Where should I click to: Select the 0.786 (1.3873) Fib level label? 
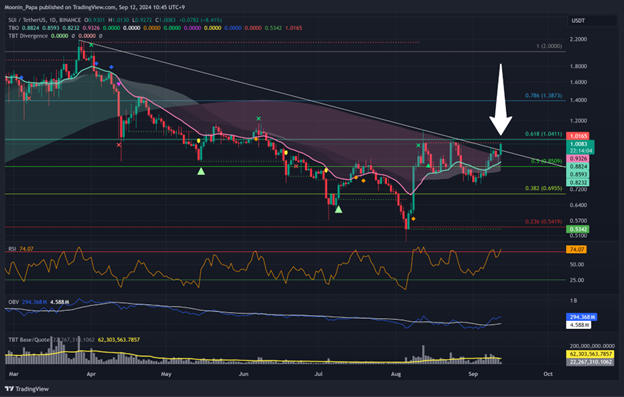click(x=543, y=95)
